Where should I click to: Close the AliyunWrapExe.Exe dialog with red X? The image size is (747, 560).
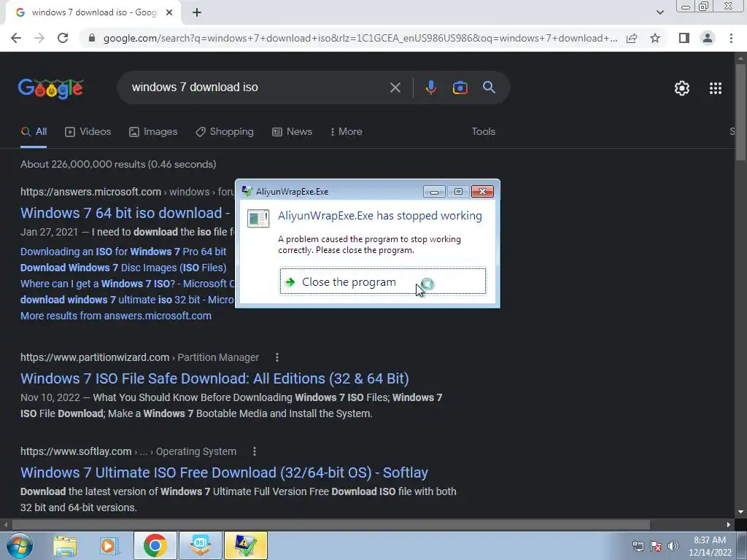482,192
